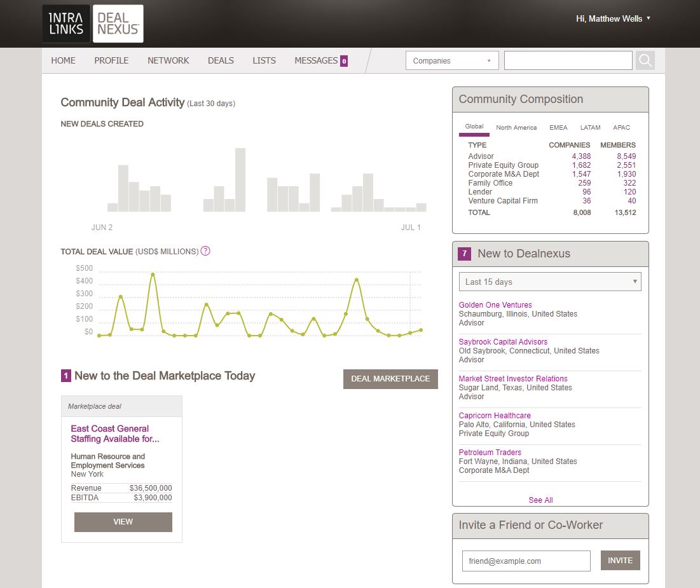
Task: Click Venture Capital Firm companies count 36
Action: 587,201
